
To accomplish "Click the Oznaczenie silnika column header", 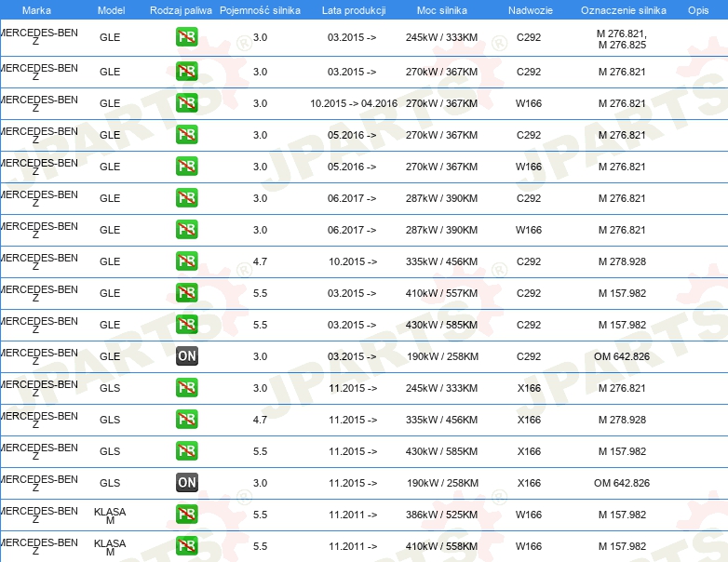I will click(x=623, y=9).
